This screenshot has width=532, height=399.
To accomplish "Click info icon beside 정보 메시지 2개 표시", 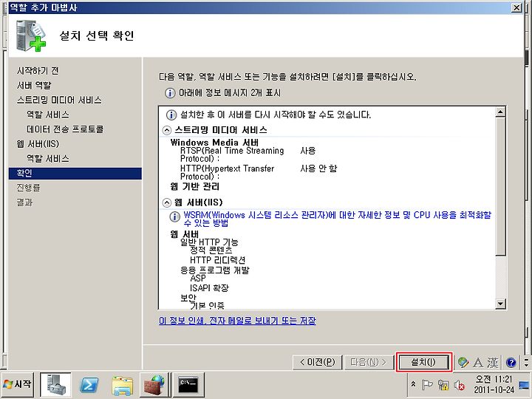I will click(170, 93).
